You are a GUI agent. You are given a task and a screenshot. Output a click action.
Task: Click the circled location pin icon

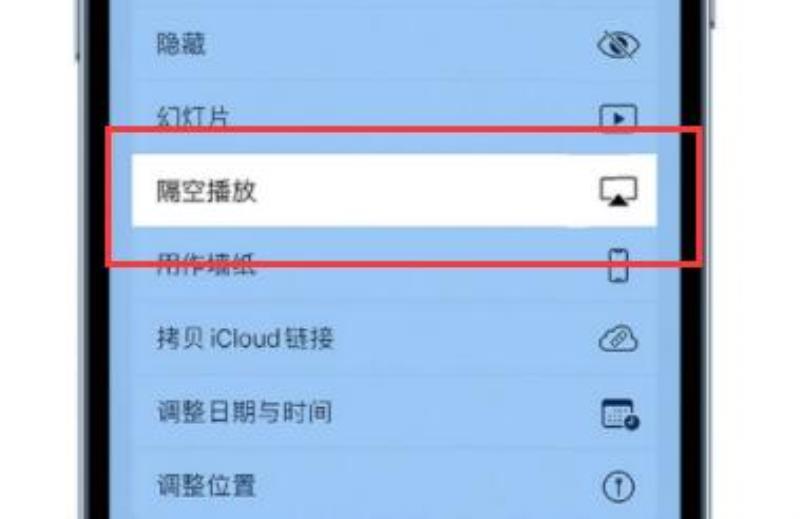tap(618, 486)
